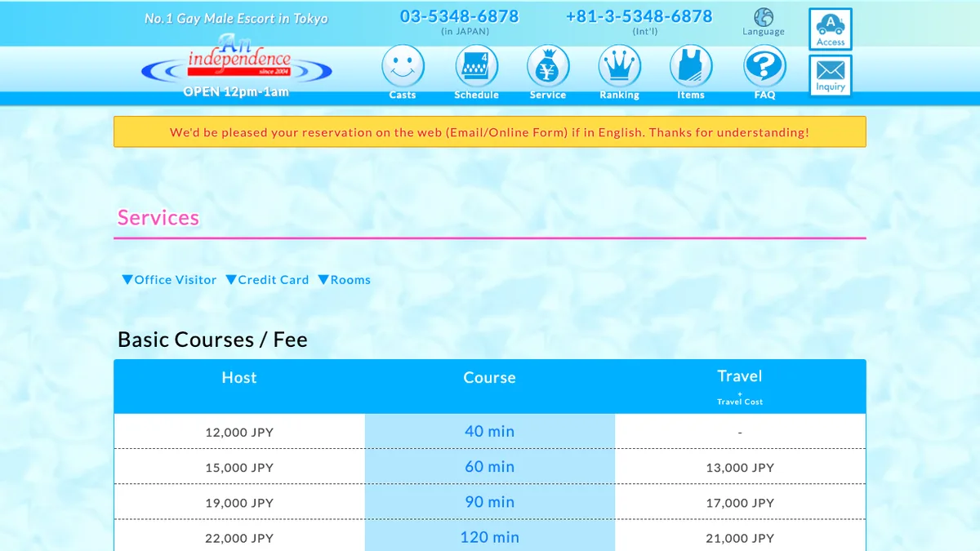The width and height of the screenshot is (980, 551).
Task: Click the 13,000 JPY travel fee
Action: click(x=740, y=468)
